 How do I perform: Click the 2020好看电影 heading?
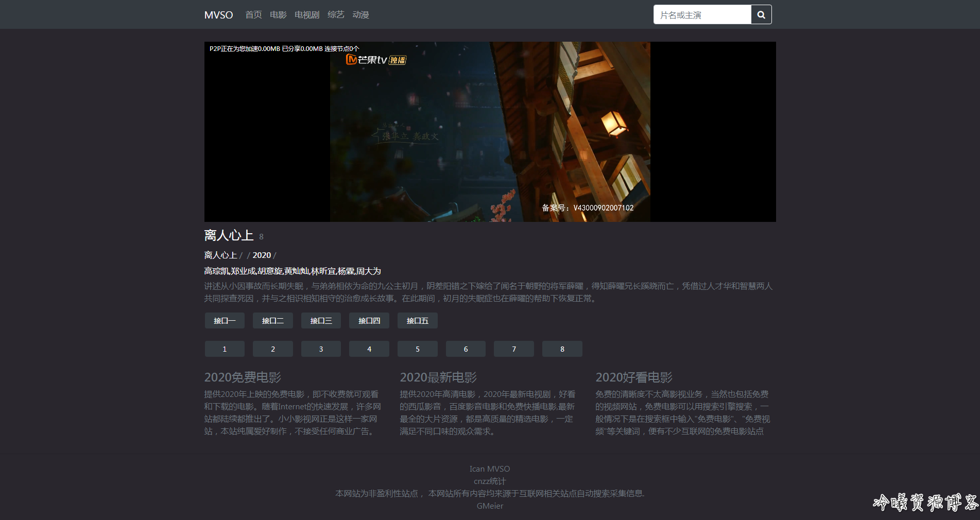pyautogui.click(x=634, y=377)
